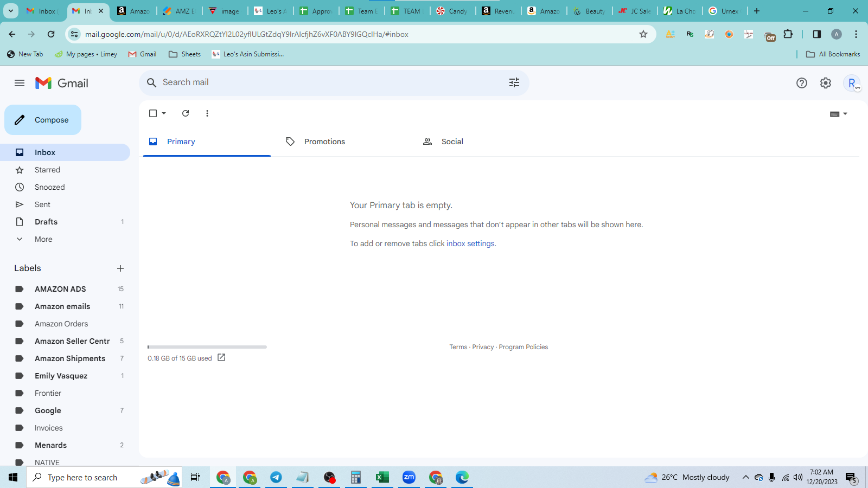Open Calculator from the taskbar
This screenshot has height=488, width=868.
tap(356, 477)
